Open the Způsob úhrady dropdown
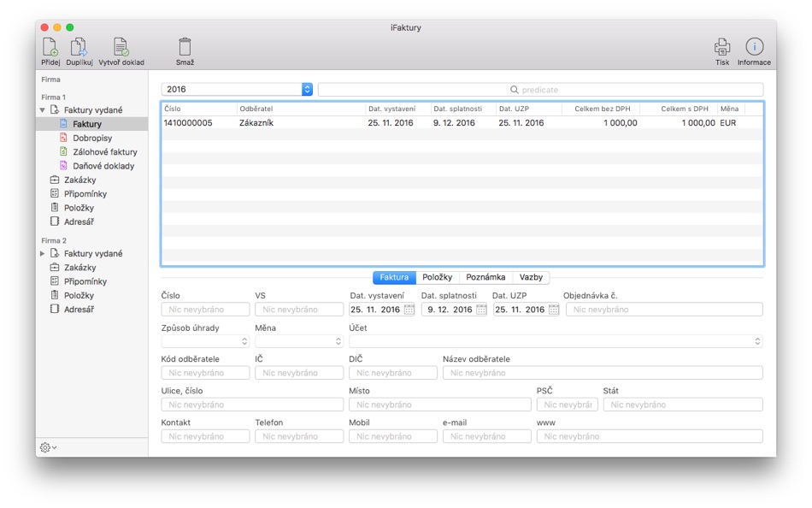This screenshot has height=508, width=812. pyautogui.click(x=205, y=341)
